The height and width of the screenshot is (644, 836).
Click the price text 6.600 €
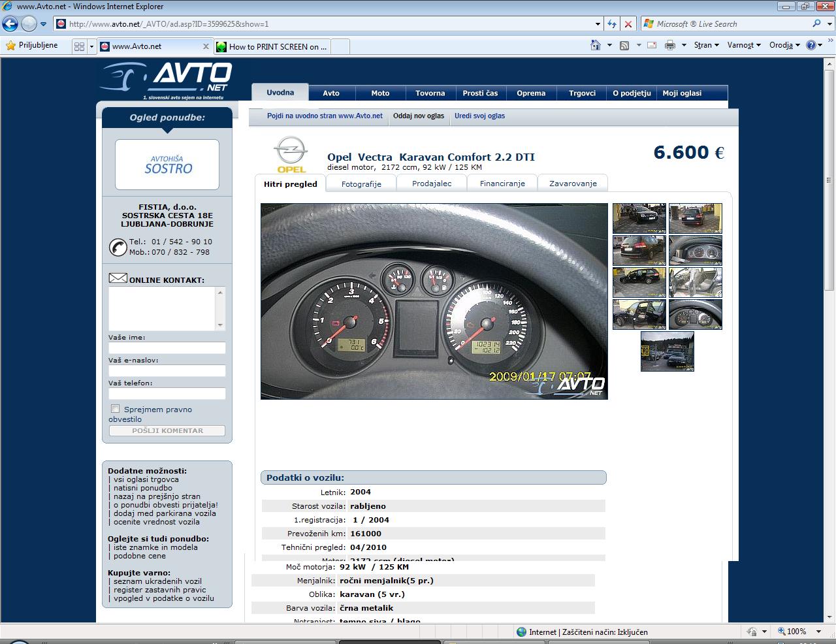click(689, 152)
